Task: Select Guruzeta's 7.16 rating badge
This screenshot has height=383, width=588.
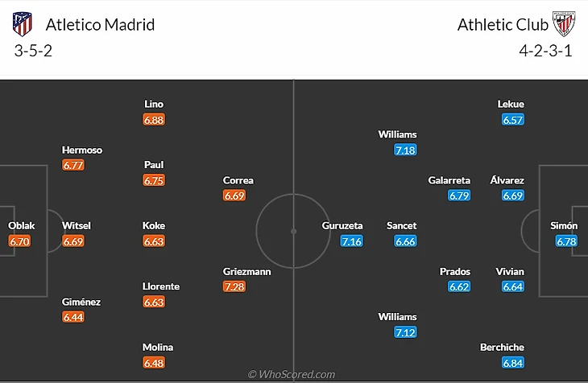Action: coord(351,241)
